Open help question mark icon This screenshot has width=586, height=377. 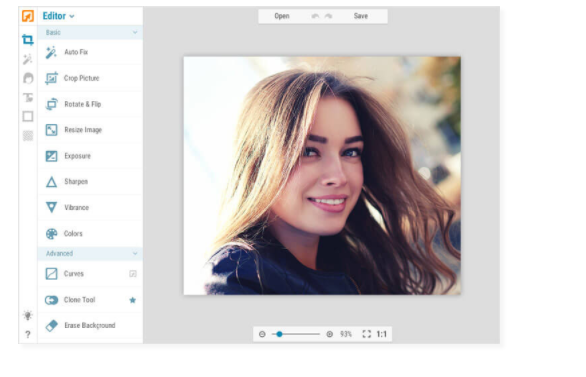click(28, 334)
